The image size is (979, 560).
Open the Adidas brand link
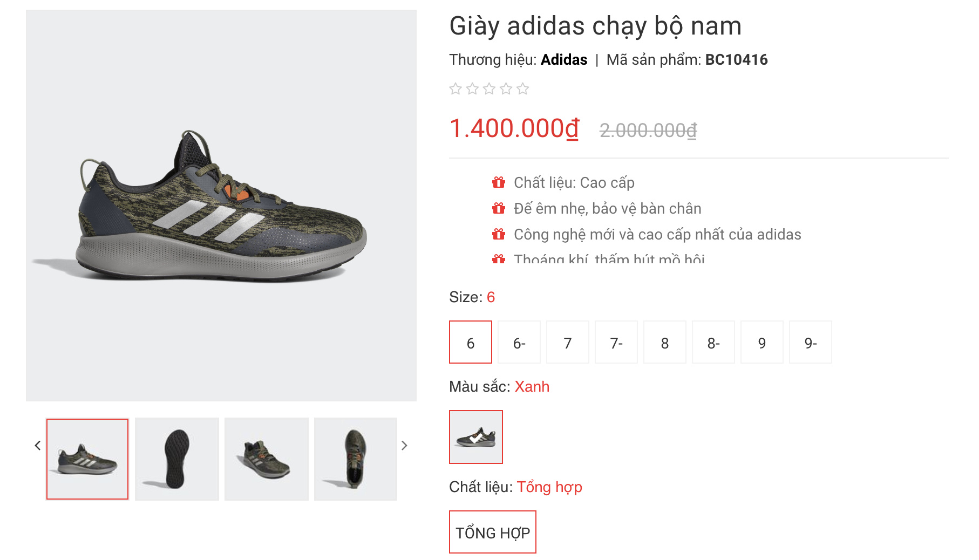564,60
